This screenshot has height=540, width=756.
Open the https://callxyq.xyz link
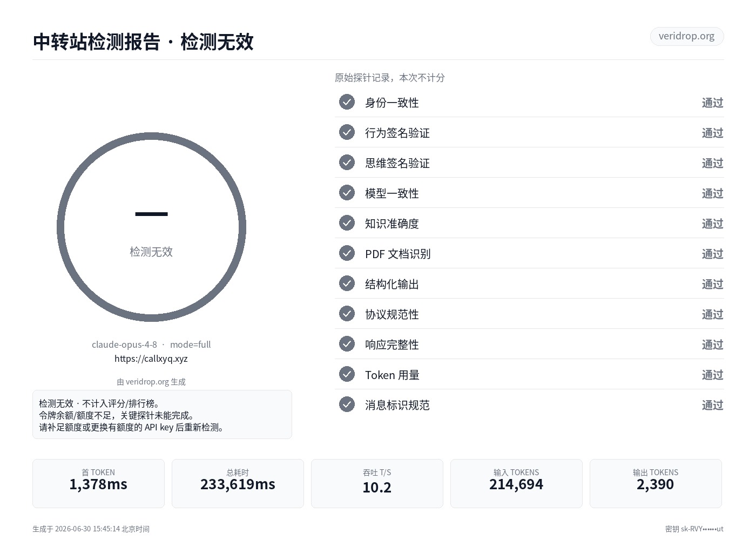tap(151, 359)
